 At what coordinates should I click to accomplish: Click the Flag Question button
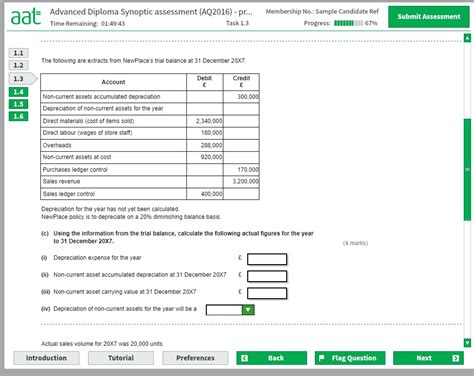coord(350,358)
